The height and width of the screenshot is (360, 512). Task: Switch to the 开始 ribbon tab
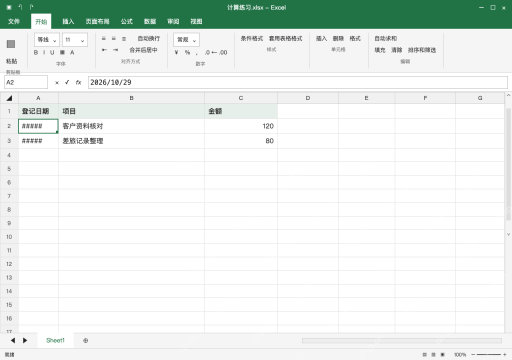tap(41, 21)
